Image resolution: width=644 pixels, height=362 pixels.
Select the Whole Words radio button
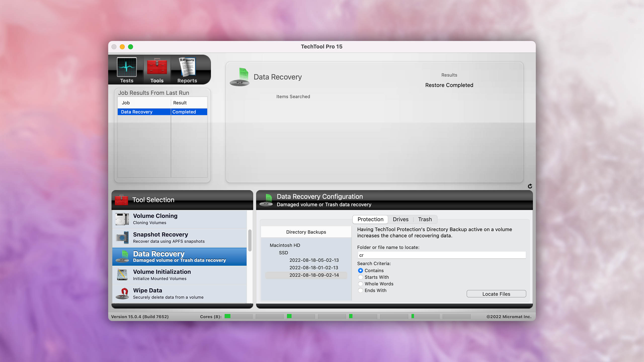(360, 284)
